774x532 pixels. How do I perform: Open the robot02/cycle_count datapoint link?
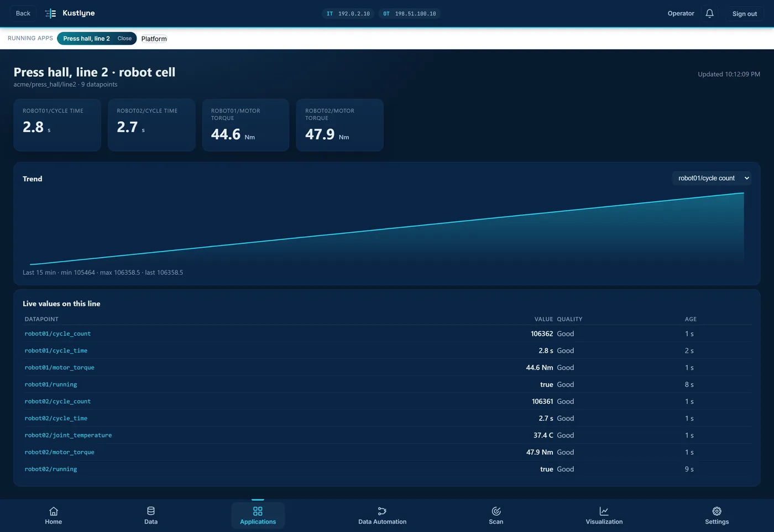pos(57,401)
